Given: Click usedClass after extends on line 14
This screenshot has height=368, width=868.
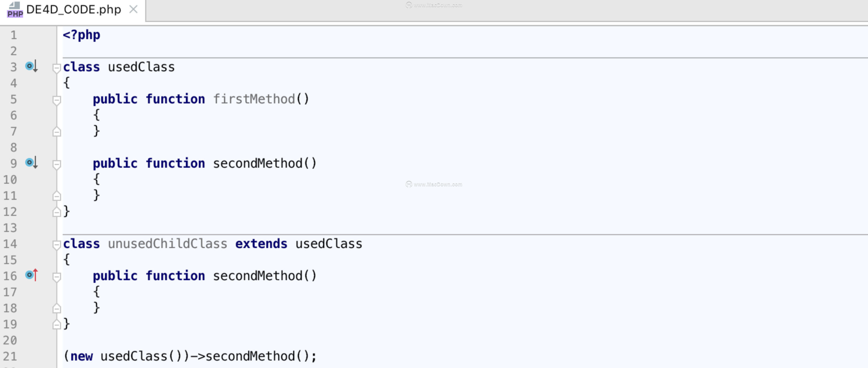Looking at the screenshot, I should 328,243.
